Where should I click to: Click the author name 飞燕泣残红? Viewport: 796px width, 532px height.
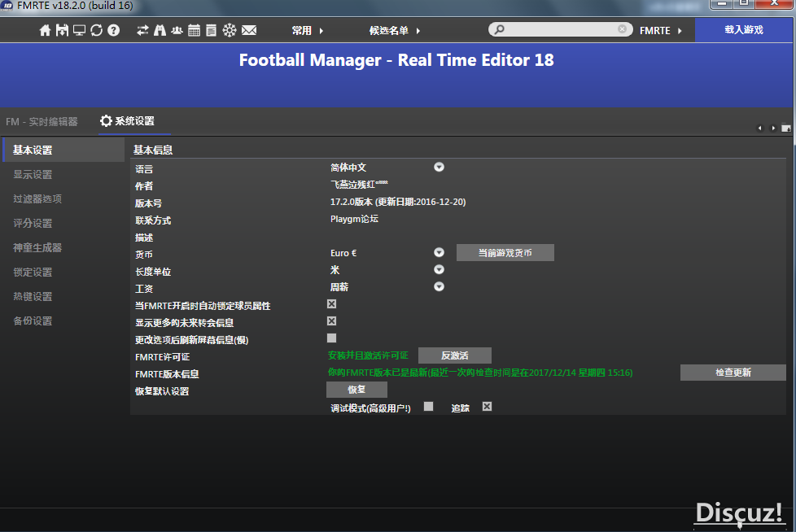(x=360, y=185)
